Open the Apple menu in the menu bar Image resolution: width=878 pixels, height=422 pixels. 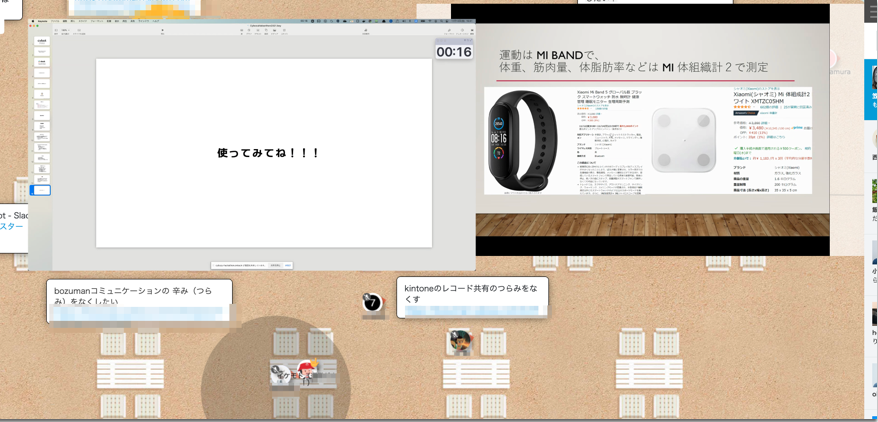33,21
